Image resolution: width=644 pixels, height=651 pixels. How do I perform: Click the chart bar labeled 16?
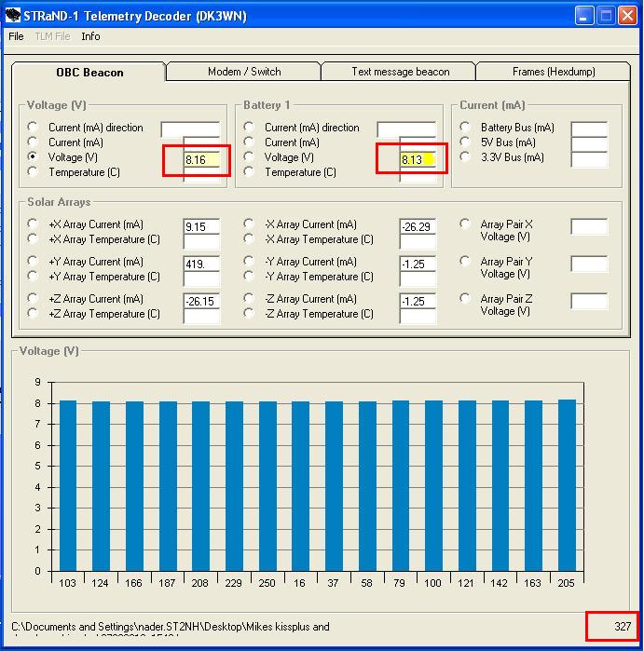(300, 486)
